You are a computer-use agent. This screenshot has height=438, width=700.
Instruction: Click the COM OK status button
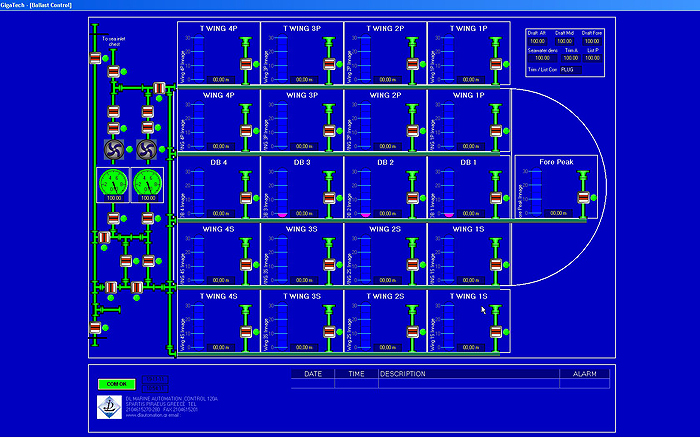[x=115, y=383]
